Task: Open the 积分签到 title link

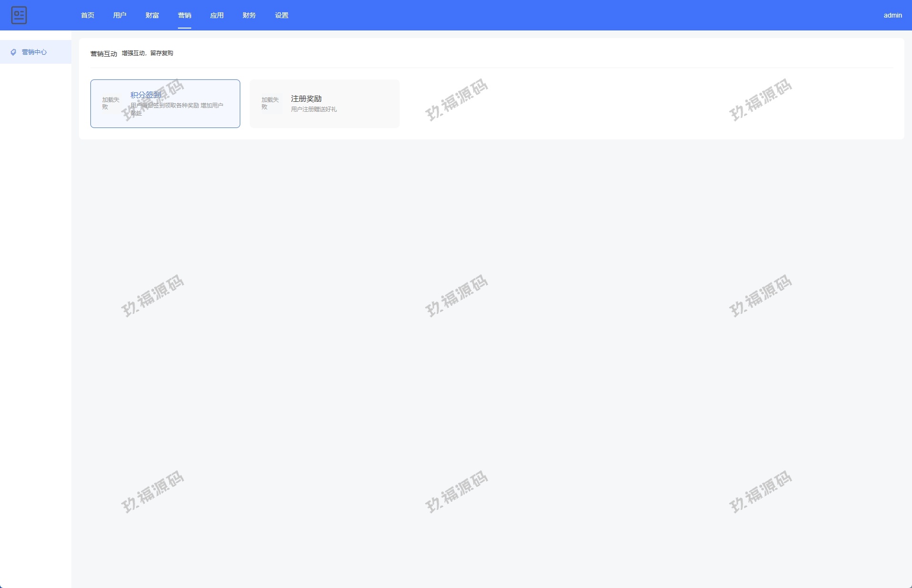Action: click(x=146, y=95)
